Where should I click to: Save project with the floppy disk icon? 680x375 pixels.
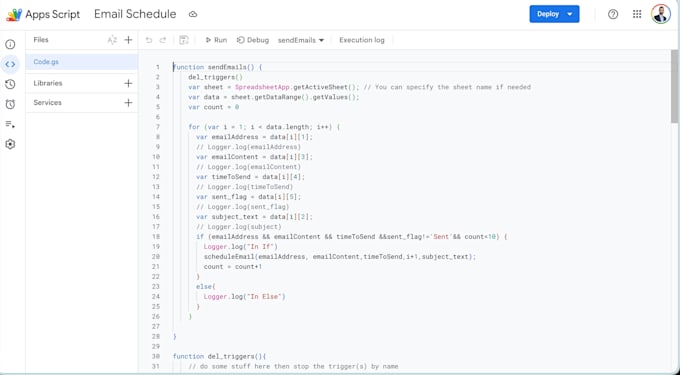pos(184,40)
